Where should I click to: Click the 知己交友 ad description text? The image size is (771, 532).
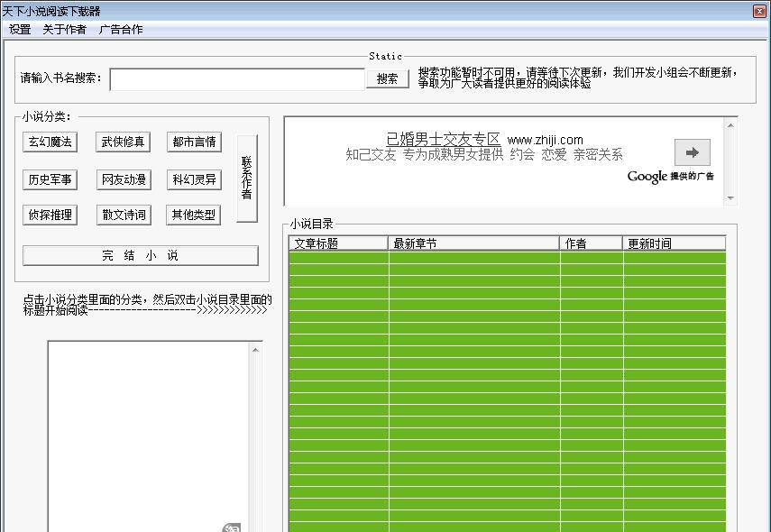pos(484,155)
